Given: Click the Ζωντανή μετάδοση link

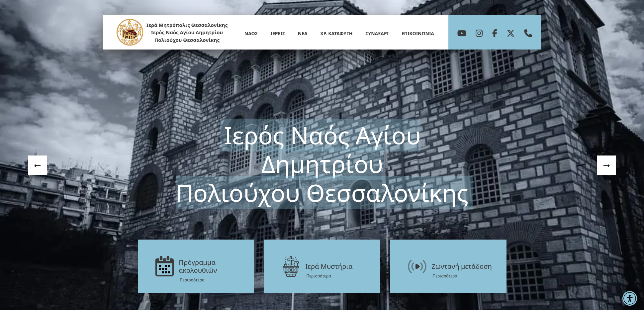Looking at the screenshot, I should (462, 266).
